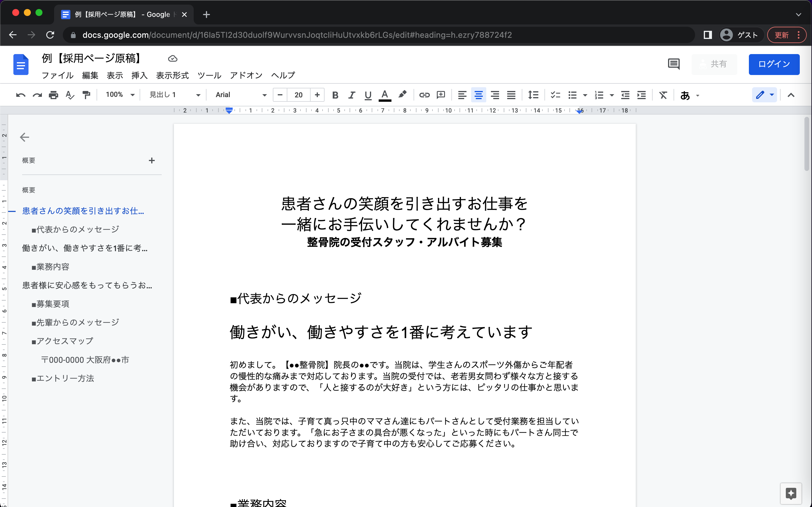Open the 挿入 menu
This screenshot has width=812, height=507.
[x=139, y=76]
